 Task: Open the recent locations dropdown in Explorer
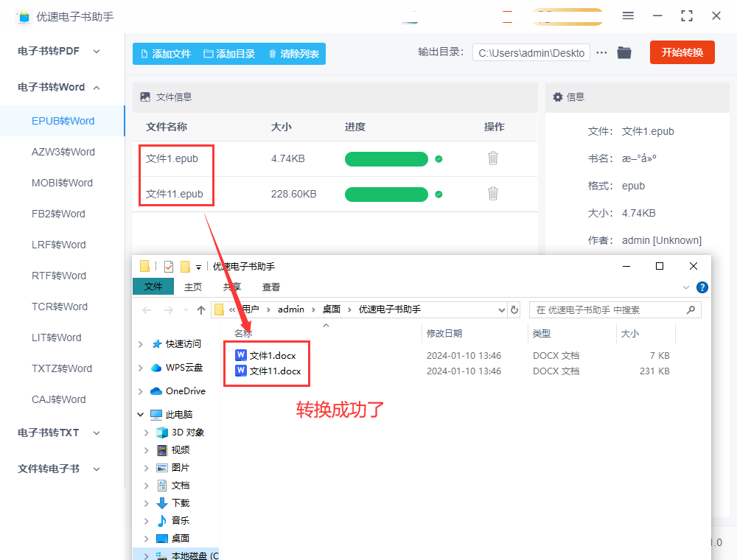click(186, 310)
